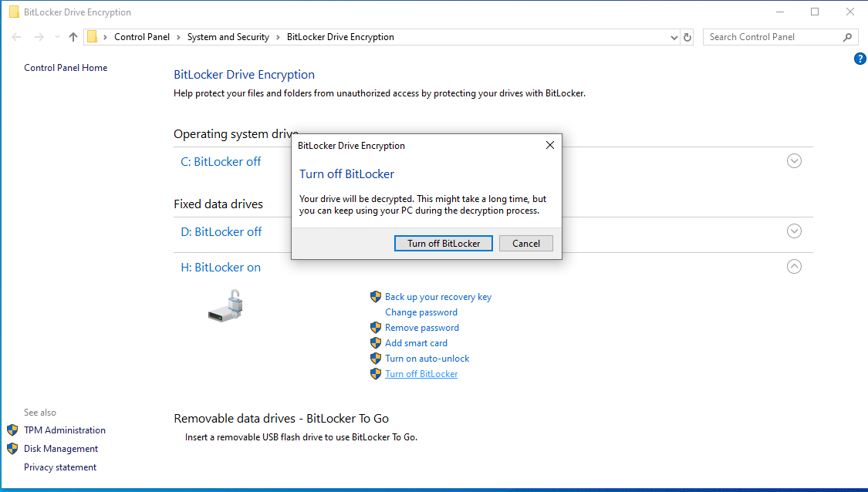The image size is (868, 492).
Task: Click the folder icon in the address bar
Action: click(x=93, y=37)
